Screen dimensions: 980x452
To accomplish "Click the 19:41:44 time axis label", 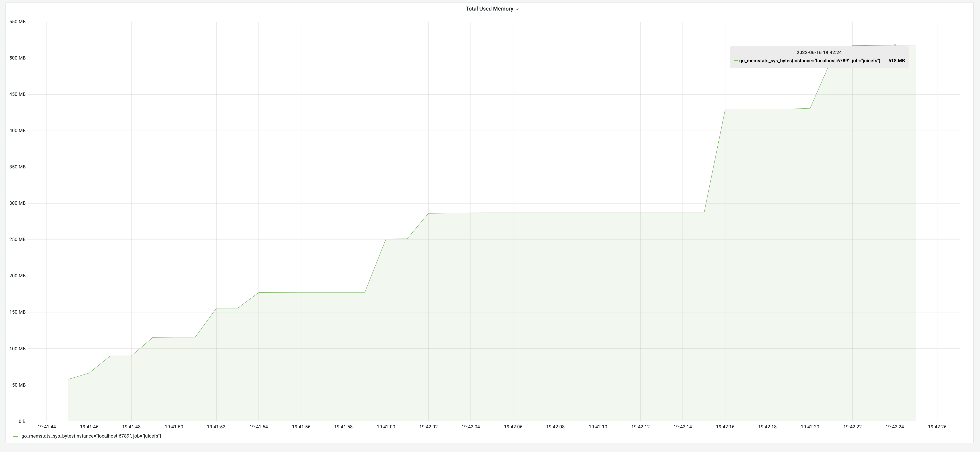I will tap(47, 427).
